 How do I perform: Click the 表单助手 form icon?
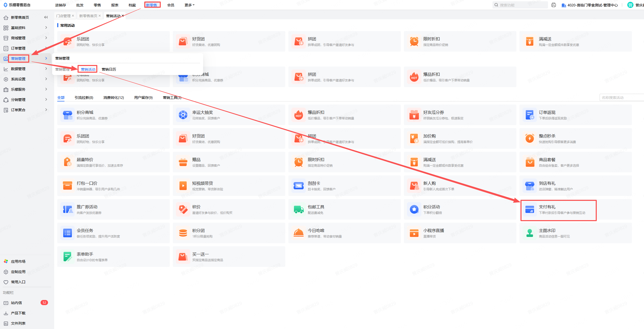pyautogui.click(x=67, y=257)
